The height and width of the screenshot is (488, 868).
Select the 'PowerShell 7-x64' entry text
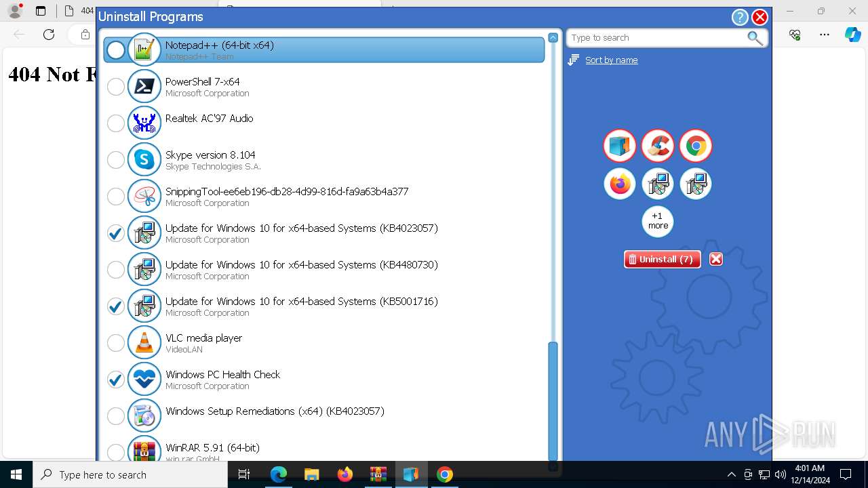click(202, 81)
